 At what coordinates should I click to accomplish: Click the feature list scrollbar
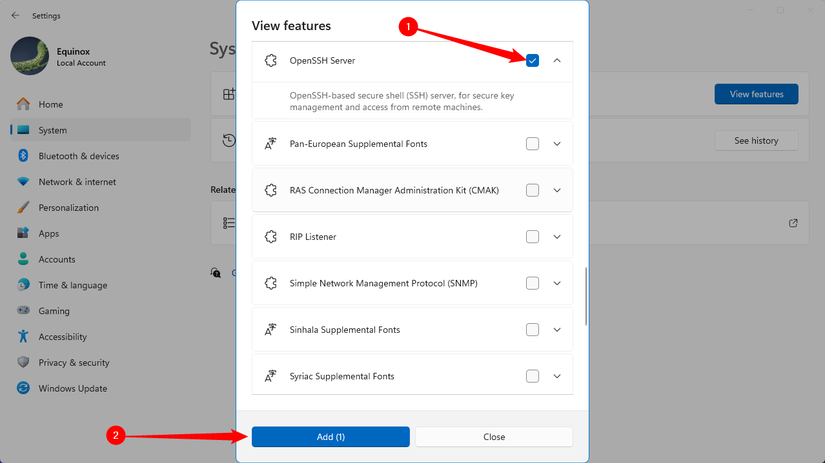pyautogui.click(x=586, y=295)
